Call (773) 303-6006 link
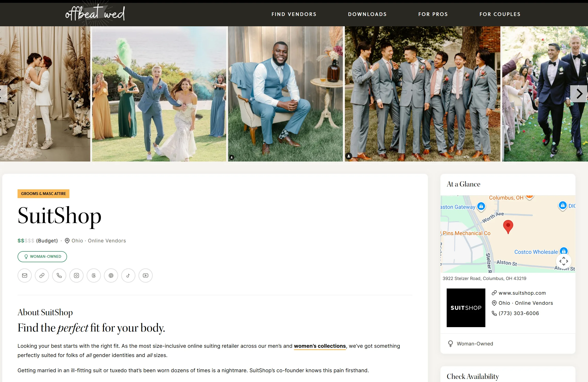This screenshot has height=382, width=588. [519, 313]
